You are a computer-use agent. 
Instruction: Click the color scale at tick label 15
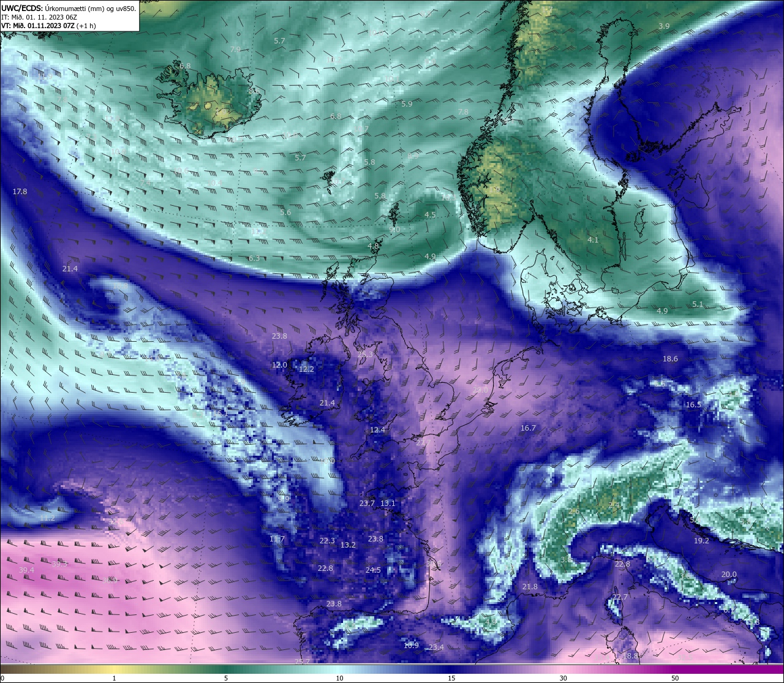click(x=451, y=678)
